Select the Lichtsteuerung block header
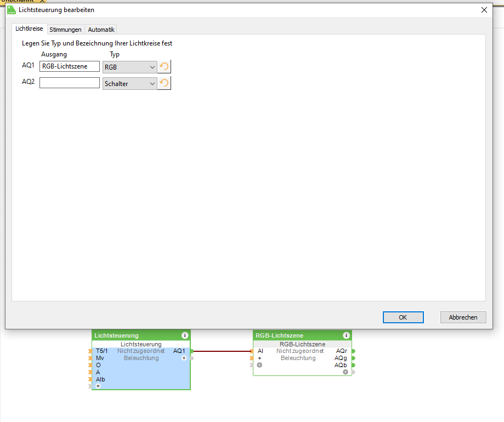 141,335
